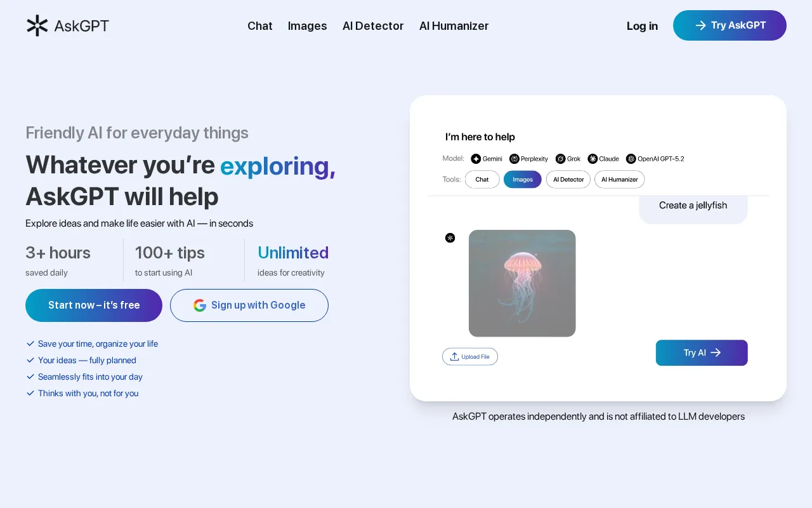Click the 'Sign up with Google' button

[x=249, y=305]
